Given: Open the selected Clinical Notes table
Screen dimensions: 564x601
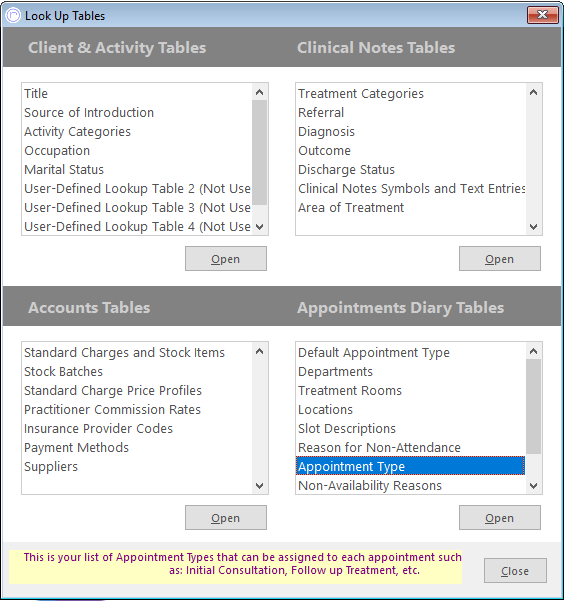Looking at the screenshot, I should pos(500,259).
